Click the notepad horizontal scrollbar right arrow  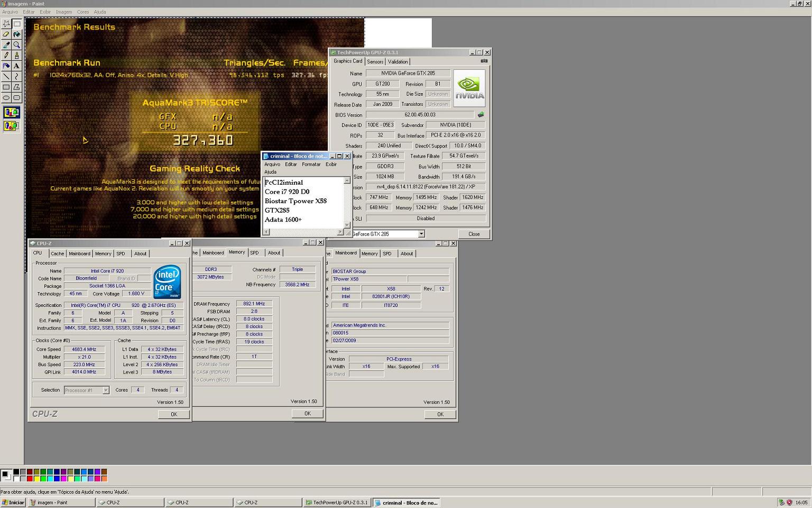point(340,232)
